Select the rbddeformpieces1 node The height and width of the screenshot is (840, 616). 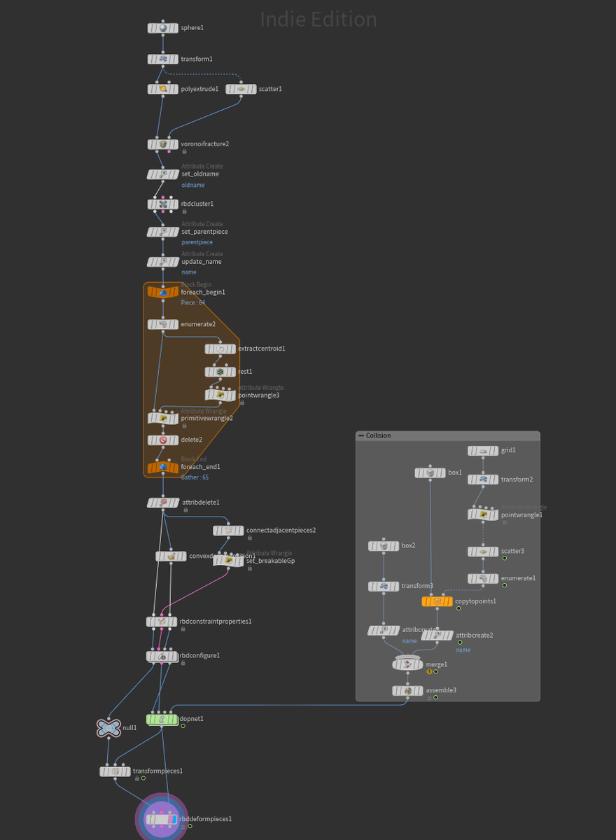[x=162, y=819]
